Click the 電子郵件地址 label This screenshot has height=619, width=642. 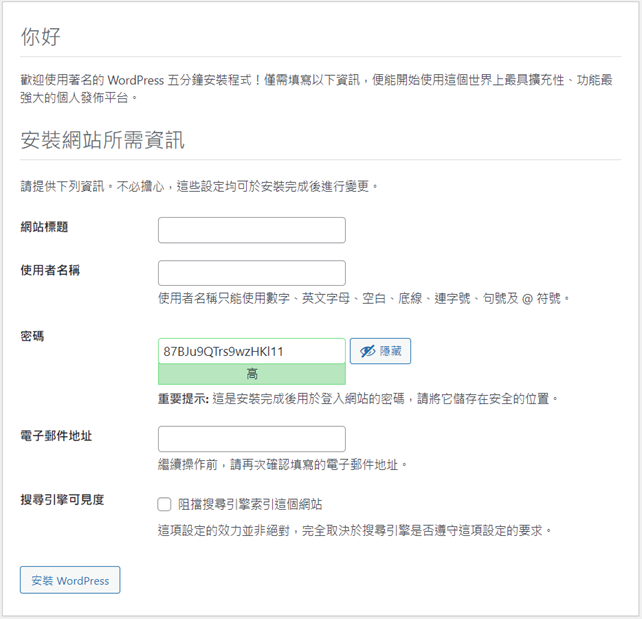56,436
